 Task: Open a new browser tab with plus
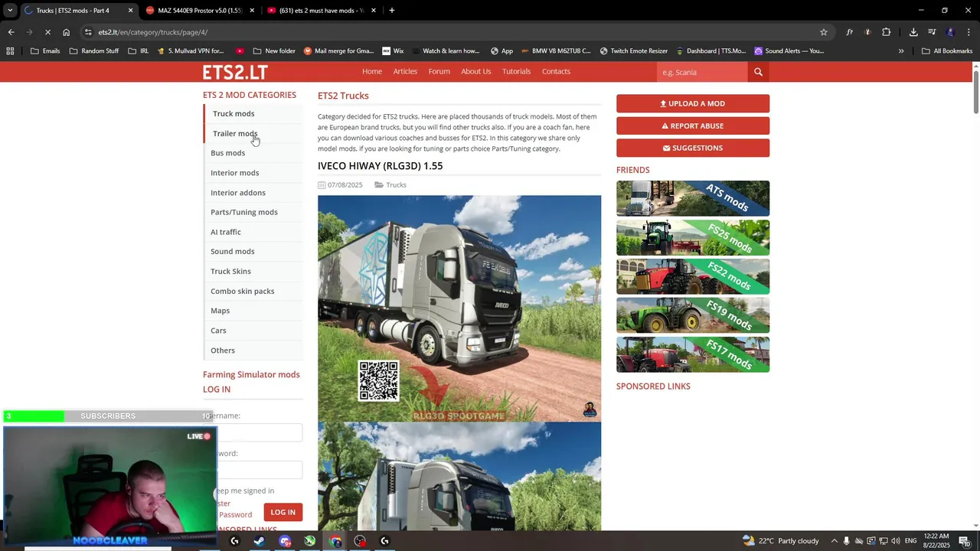(391, 11)
